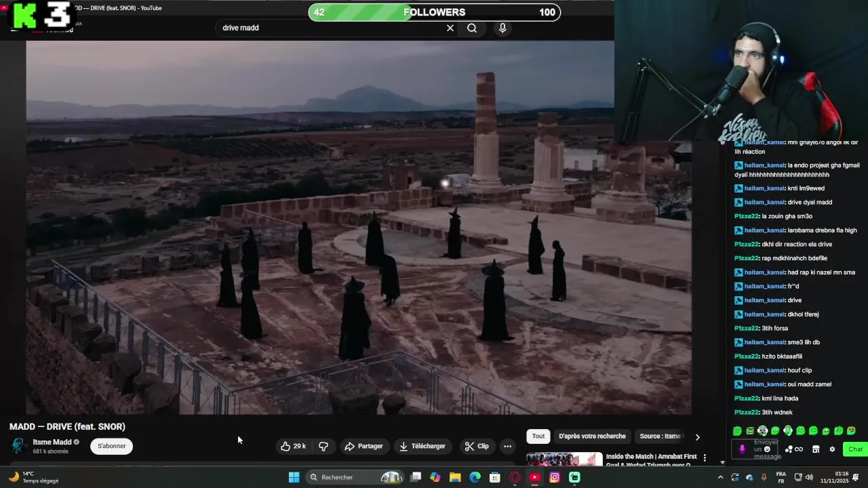Select the 'D'après votre recherche' chip

(592, 436)
